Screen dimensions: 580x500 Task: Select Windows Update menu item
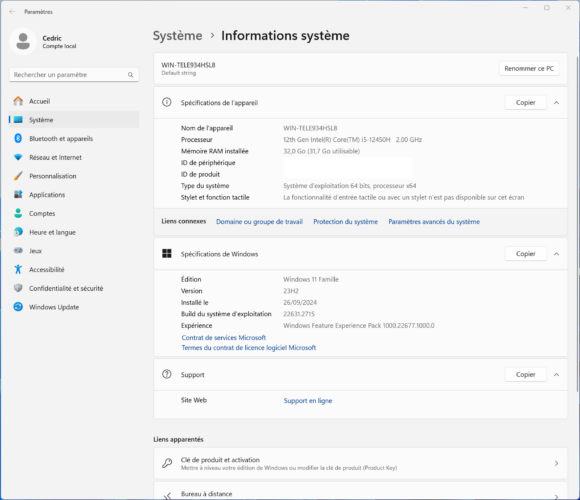(x=74, y=307)
